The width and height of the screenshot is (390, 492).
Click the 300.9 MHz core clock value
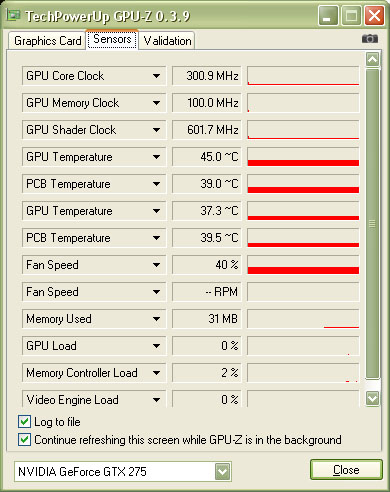pos(207,76)
